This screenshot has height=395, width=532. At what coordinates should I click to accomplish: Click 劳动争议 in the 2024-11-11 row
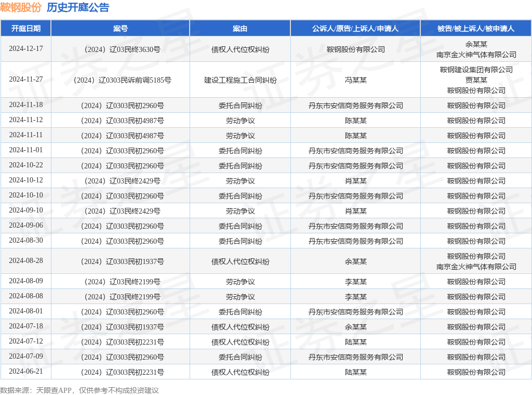click(x=240, y=136)
